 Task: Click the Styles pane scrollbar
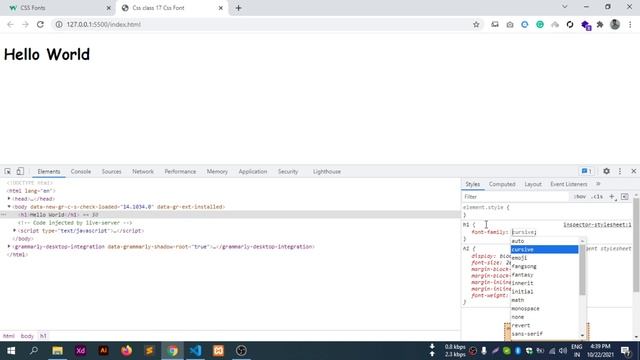[636, 245]
